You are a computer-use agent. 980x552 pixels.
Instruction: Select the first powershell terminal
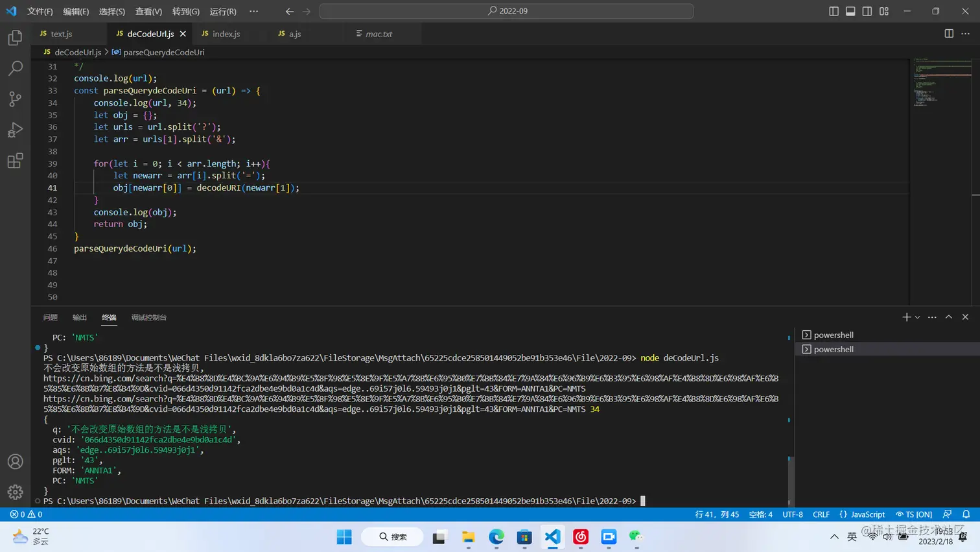[887, 335]
